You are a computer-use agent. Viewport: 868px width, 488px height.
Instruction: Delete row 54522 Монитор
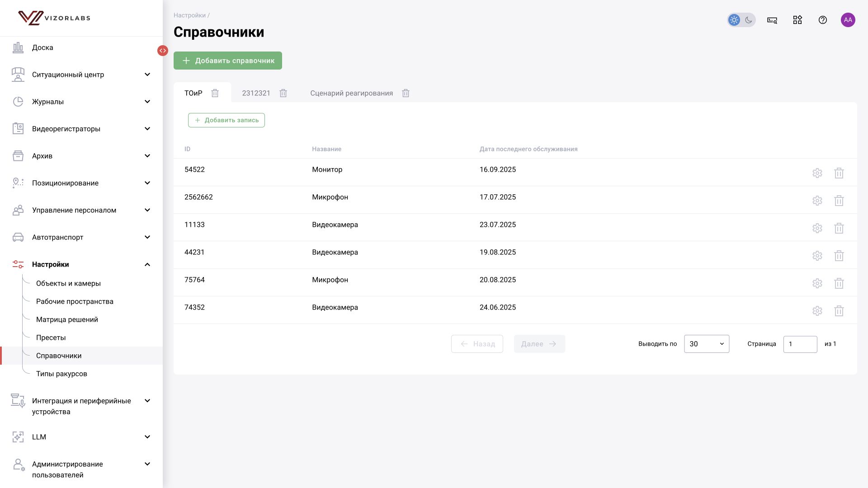(x=839, y=173)
